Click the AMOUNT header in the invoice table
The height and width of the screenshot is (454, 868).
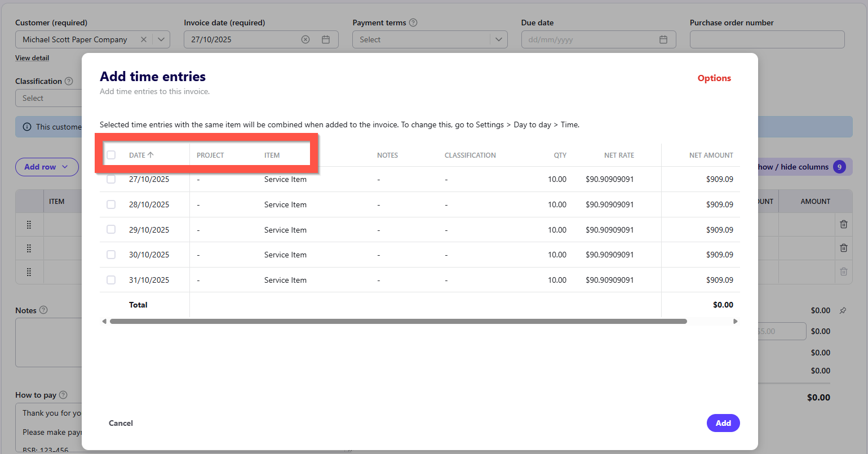click(816, 201)
